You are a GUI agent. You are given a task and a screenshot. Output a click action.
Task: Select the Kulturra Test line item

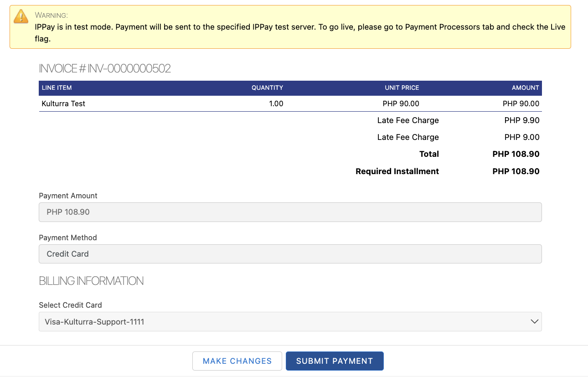63,103
